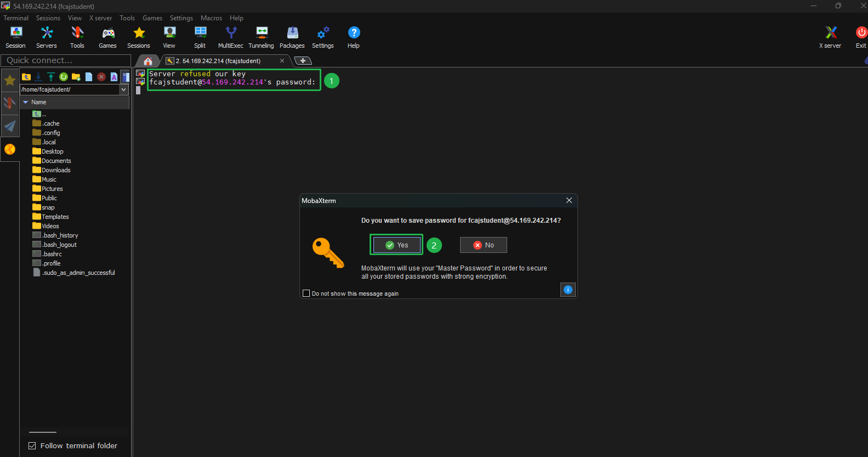This screenshot has height=457, width=868.
Task: Click Yes to save the password
Action: click(396, 245)
